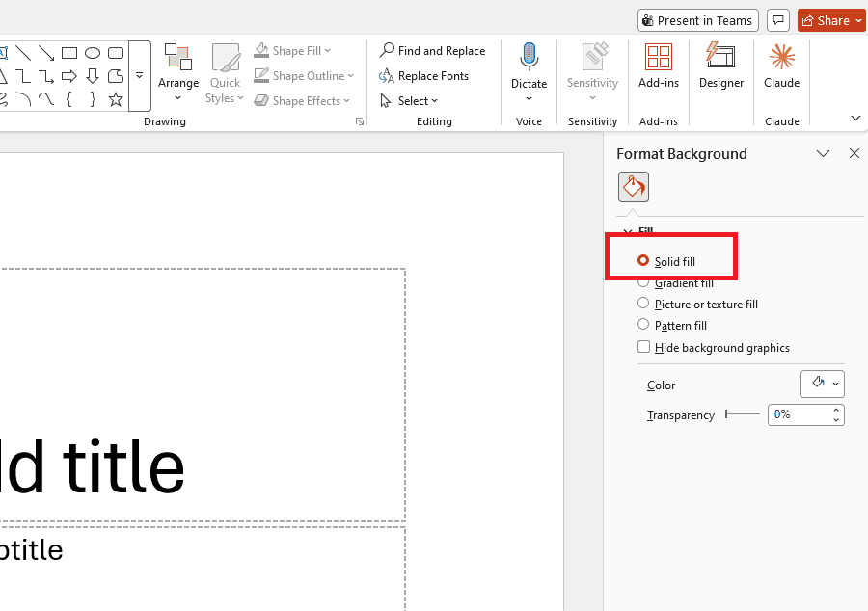Open the fill Color picker
Viewport: 868px width, 611px height.
[822, 384]
